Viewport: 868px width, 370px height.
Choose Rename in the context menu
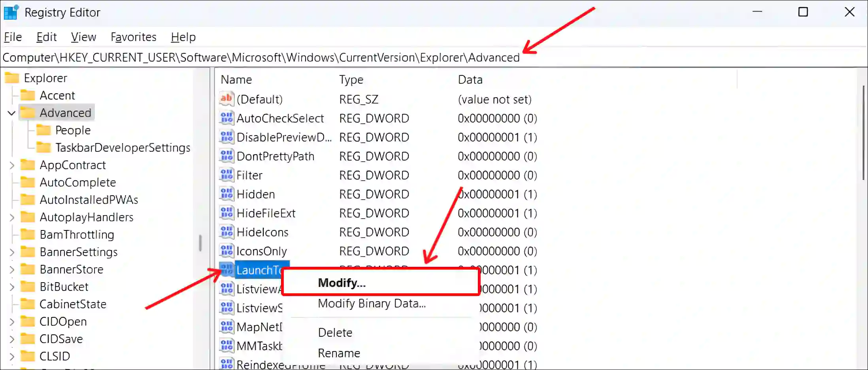pos(339,353)
